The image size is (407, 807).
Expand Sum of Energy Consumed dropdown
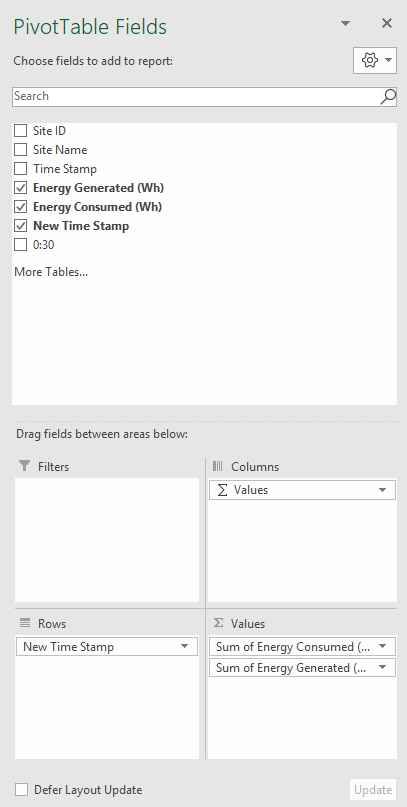coord(382,647)
